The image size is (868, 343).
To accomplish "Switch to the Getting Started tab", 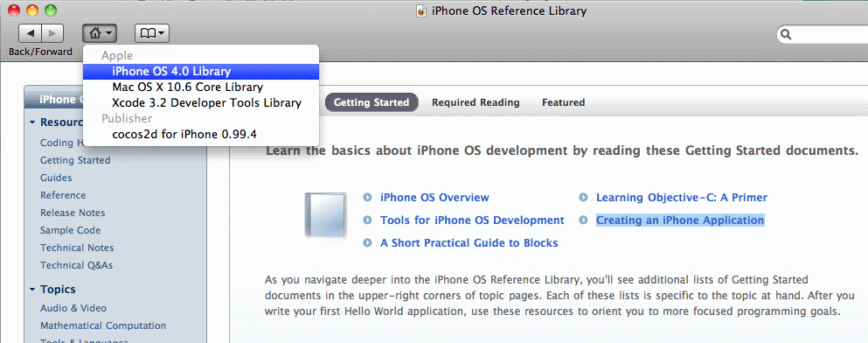I will click(372, 102).
